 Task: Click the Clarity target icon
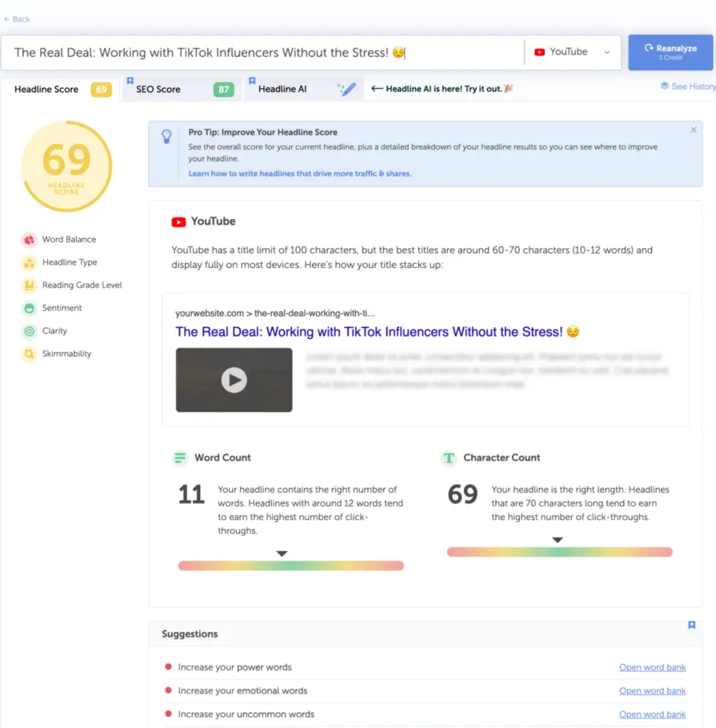[x=29, y=331]
